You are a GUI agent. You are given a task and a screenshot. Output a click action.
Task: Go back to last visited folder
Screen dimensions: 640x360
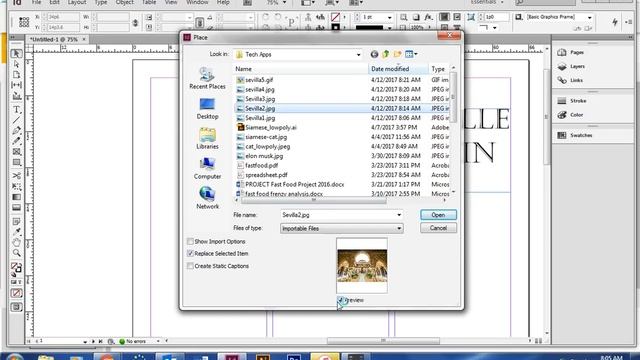coord(374,54)
